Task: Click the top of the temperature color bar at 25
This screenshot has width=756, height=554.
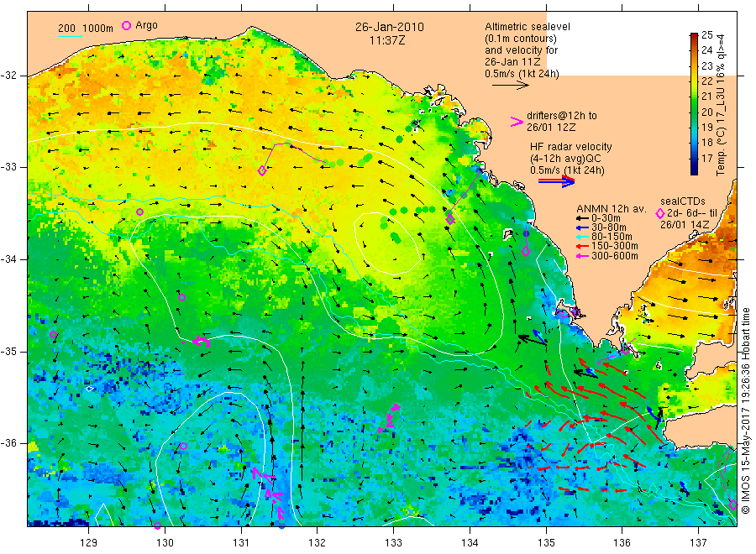Action: click(694, 35)
